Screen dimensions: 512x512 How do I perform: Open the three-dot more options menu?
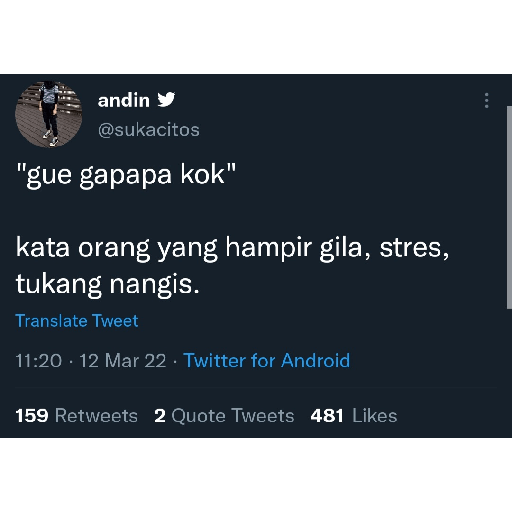pyautogui.click(x=487, y=100)
